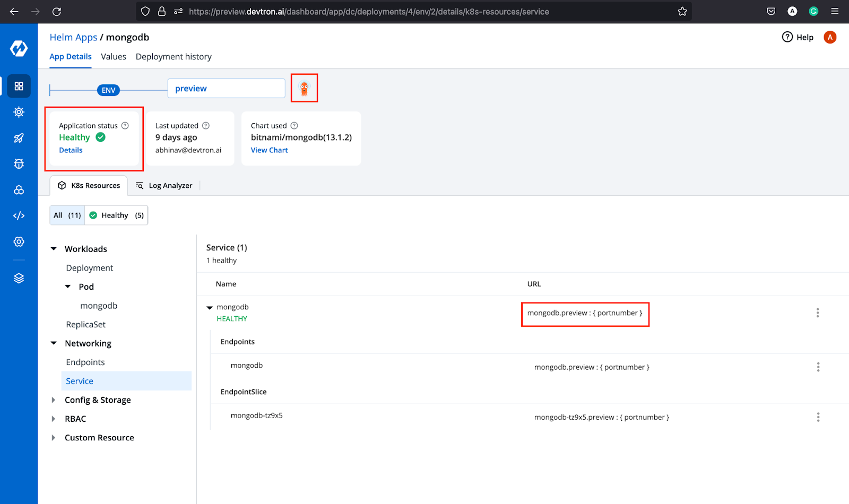Switch to the Deployment history tab

pyautogui.click(x=174, y=57)
